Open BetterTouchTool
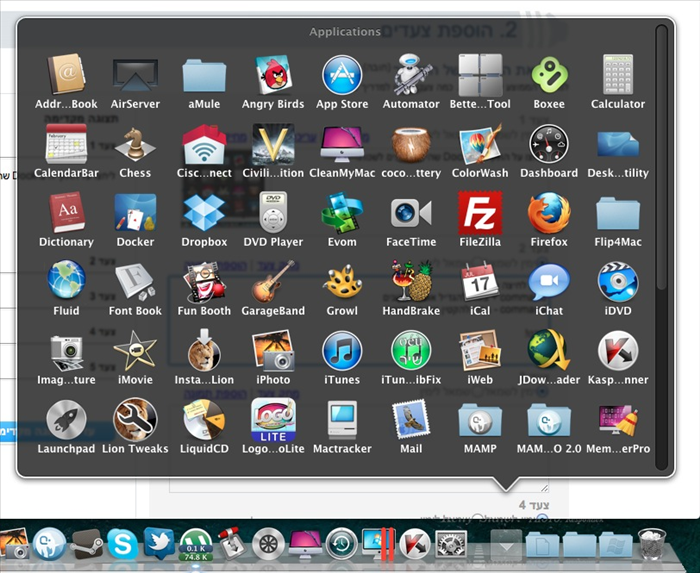This screenshot has width=700, height=573. pos(480,75)
